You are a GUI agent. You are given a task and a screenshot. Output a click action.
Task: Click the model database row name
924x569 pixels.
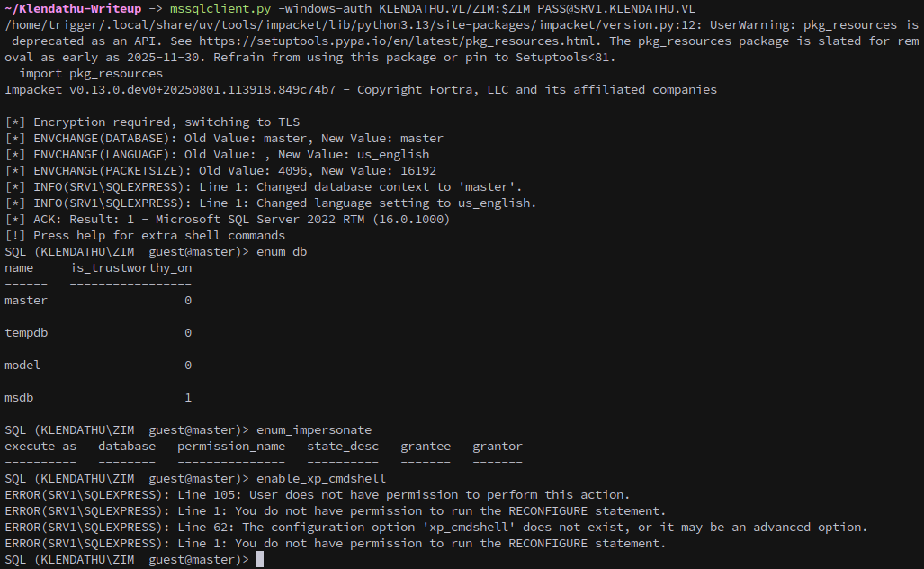click(x=22, y=365)
